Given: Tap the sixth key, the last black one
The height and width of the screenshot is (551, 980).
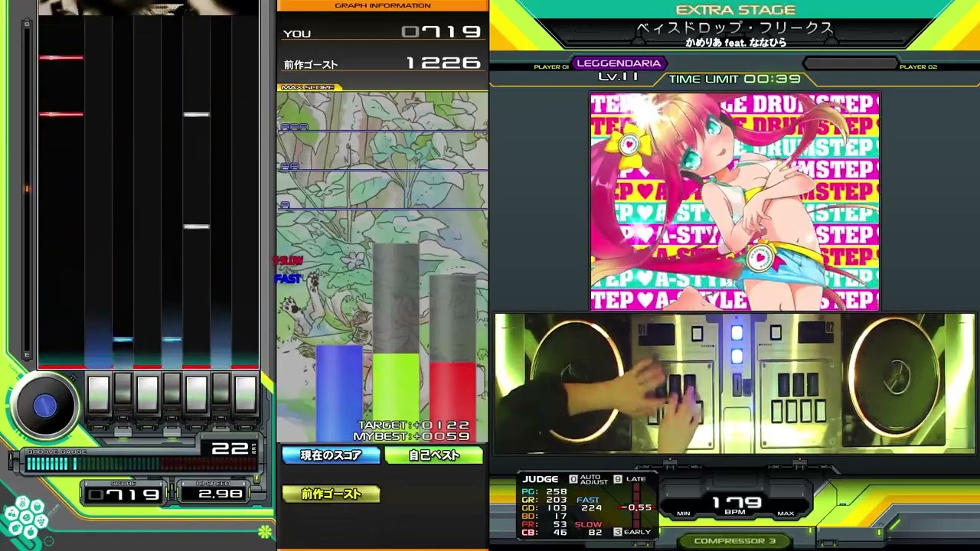Looking at the screenshot, I should pyautogui.click(x=221, y=389).
